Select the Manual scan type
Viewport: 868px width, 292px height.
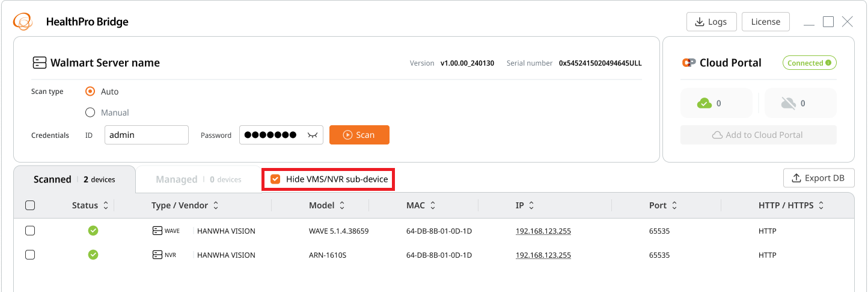[90, 112]
